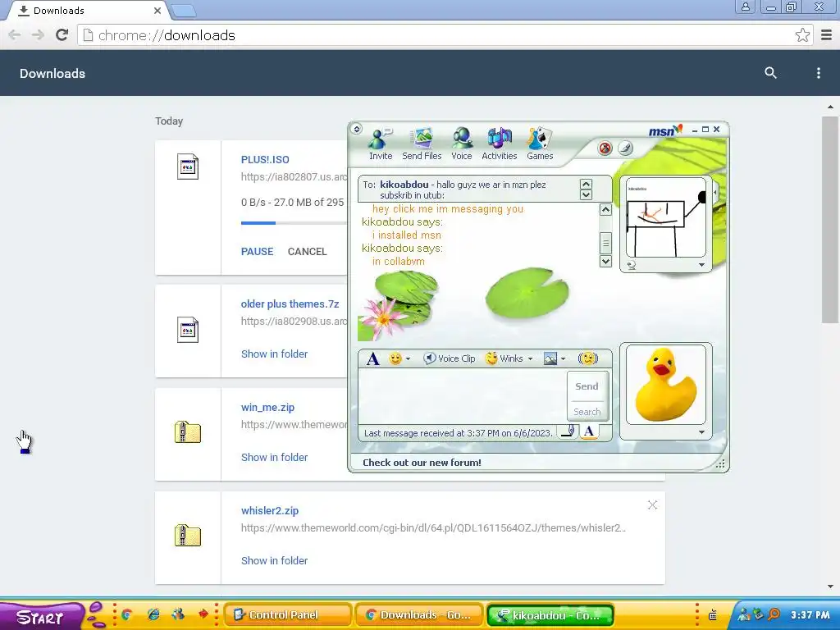Click the background picture icon
Image resolution: width=840 pixels, height=630 pixels.
click(x=550, y=358)
